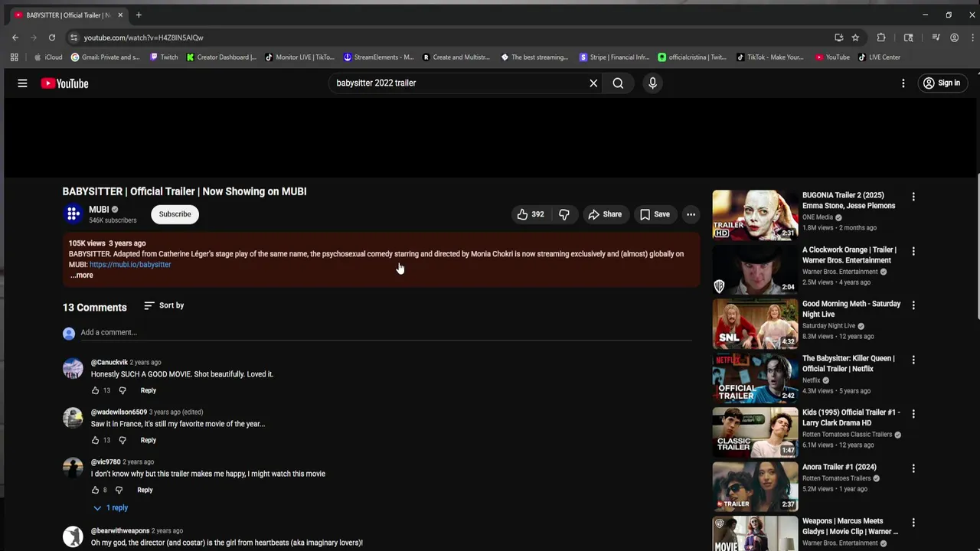Open the Sort by comments dropdown
This screenshot has height=551, width=980.
[x=164, y=305]
